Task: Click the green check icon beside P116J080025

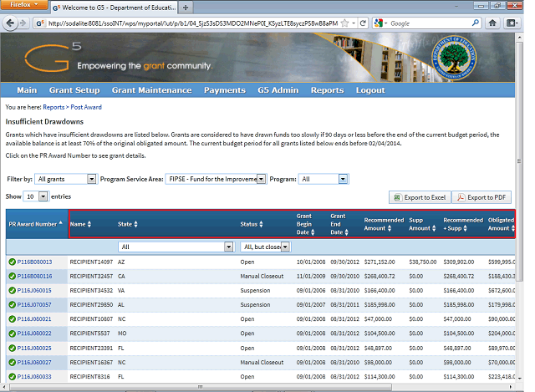Action: point(12,348)
